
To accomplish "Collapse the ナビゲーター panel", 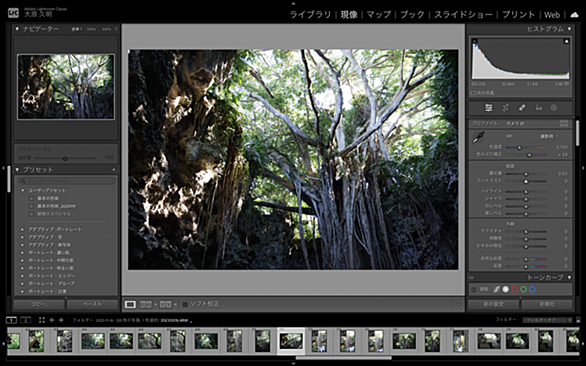I will [x=17, y=29].
